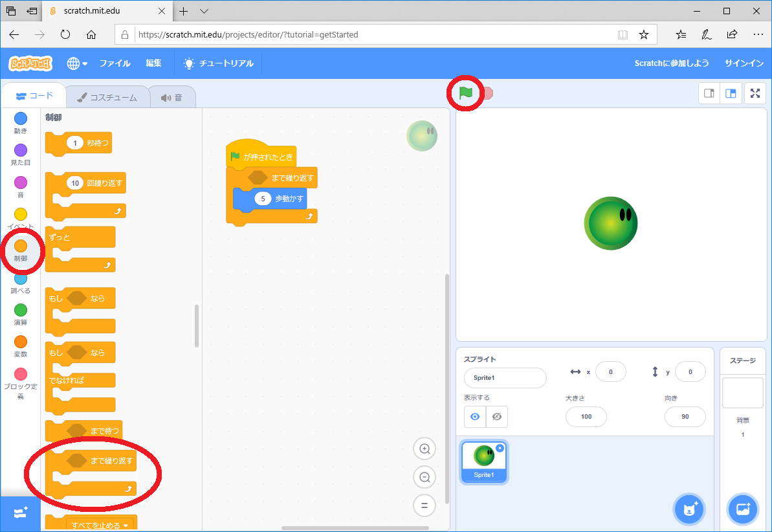Viewport: 772px width, 532px height.
Task: Click the workspace horizontal scrollbar
Action: point(355,528)
